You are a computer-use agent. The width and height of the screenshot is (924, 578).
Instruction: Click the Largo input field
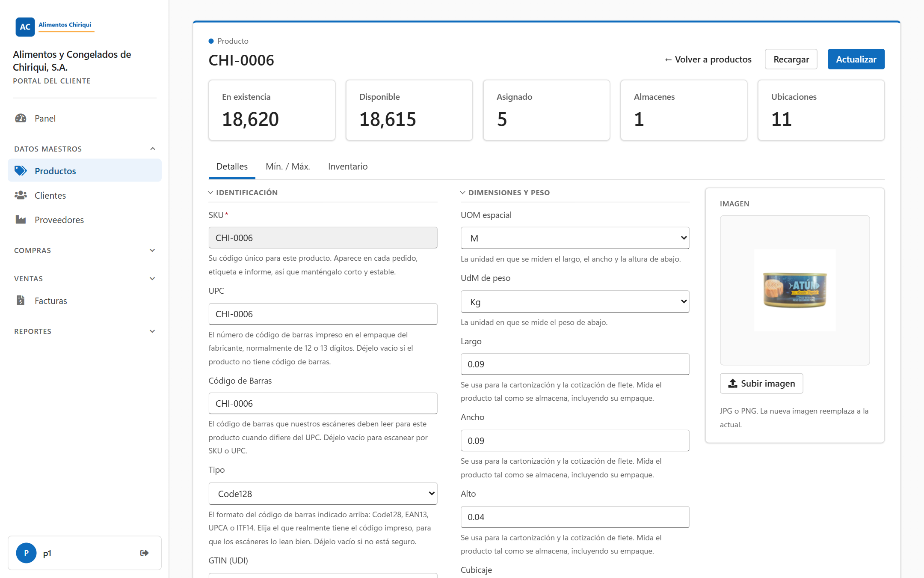point(575,364)
